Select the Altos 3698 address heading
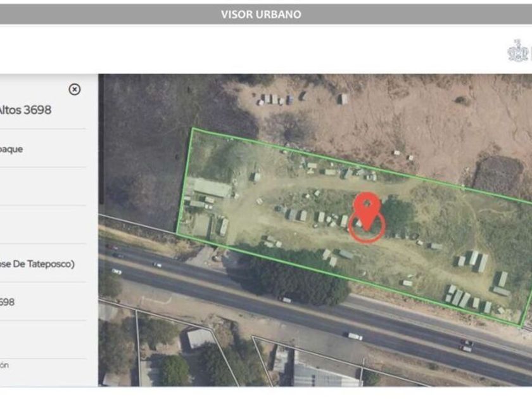This screenshot has width=532, height=399. [x=25, y=110]
